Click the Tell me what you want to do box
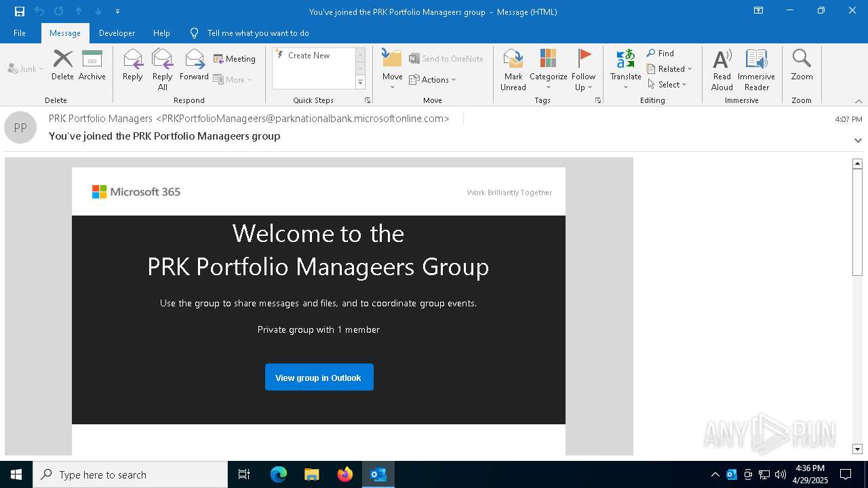This screenshot has height=488, width=868. [258, 33]
